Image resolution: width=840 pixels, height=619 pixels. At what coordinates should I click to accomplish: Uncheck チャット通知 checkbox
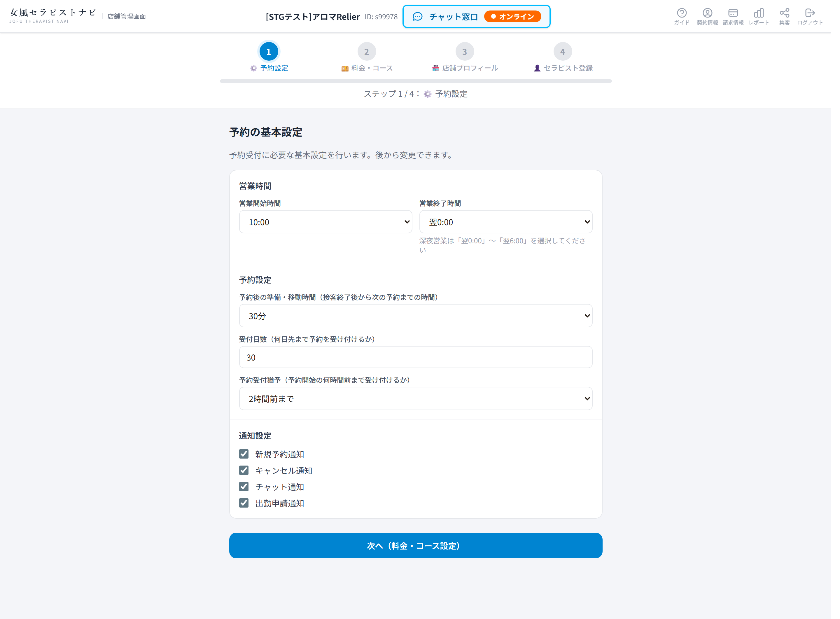(x=244, y=487)
